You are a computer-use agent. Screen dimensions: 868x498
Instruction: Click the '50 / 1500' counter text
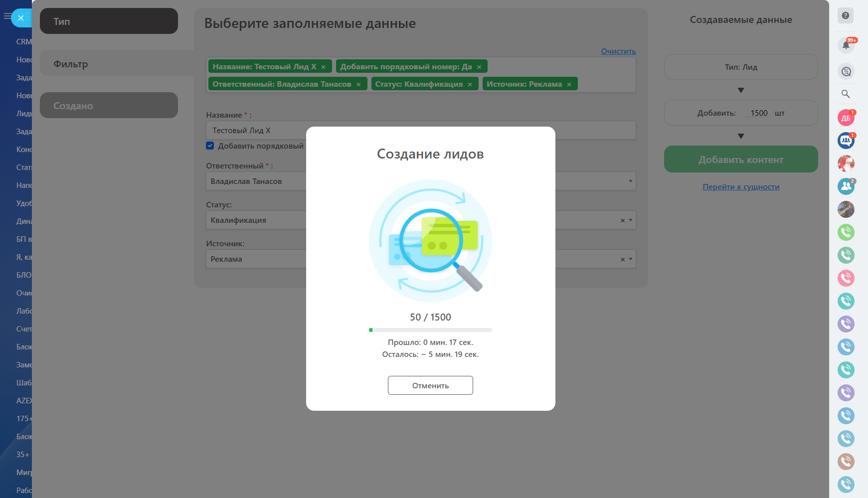[430, 317]
